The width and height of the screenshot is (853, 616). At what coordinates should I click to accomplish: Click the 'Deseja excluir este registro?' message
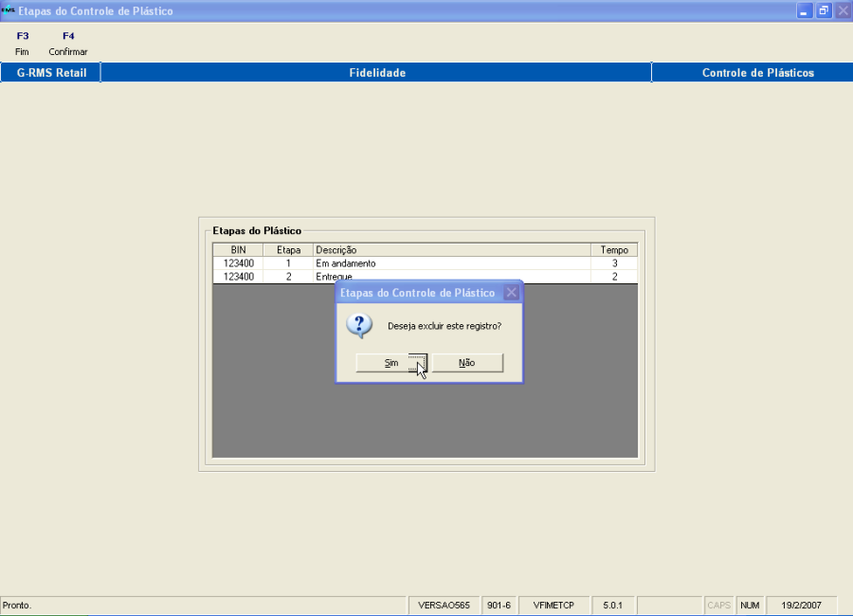[x=445, y=326]
